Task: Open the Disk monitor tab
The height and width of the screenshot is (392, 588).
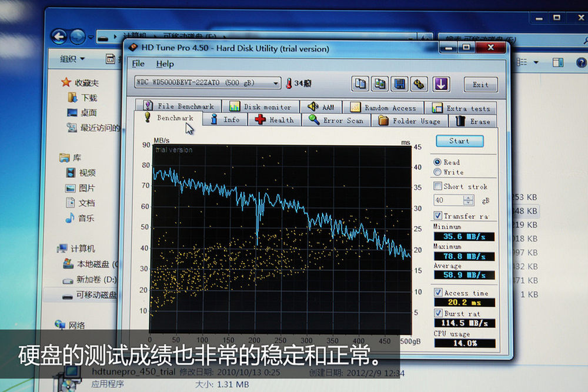Action: [260, 107]
